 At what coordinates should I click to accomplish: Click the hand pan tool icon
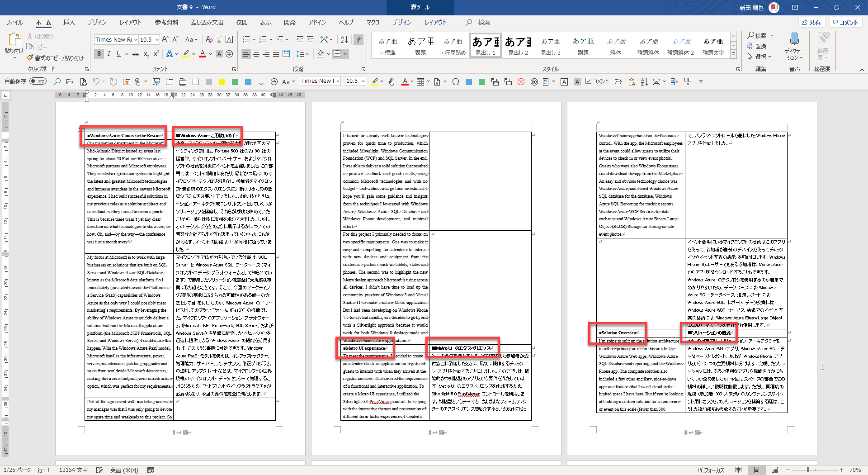point(392,82)
